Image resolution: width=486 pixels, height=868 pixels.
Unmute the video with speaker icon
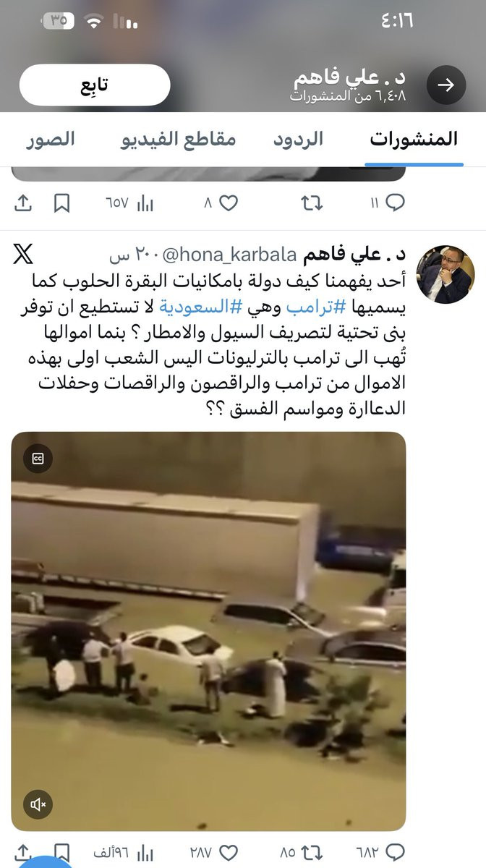point(39,804)
